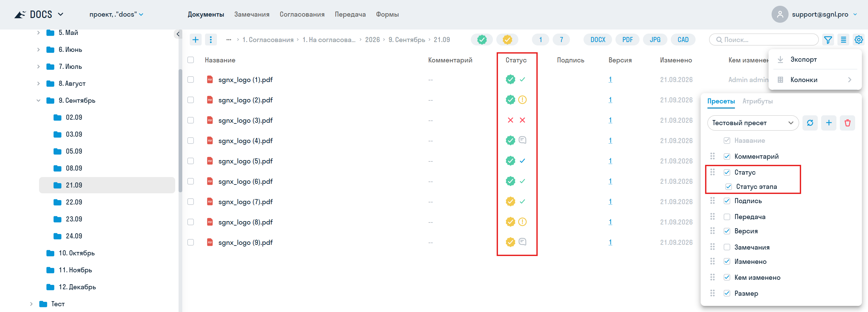This screenshot has width=868, height=312.
Task: Toggle the select-all checkbox in table header
Action: 191,60
